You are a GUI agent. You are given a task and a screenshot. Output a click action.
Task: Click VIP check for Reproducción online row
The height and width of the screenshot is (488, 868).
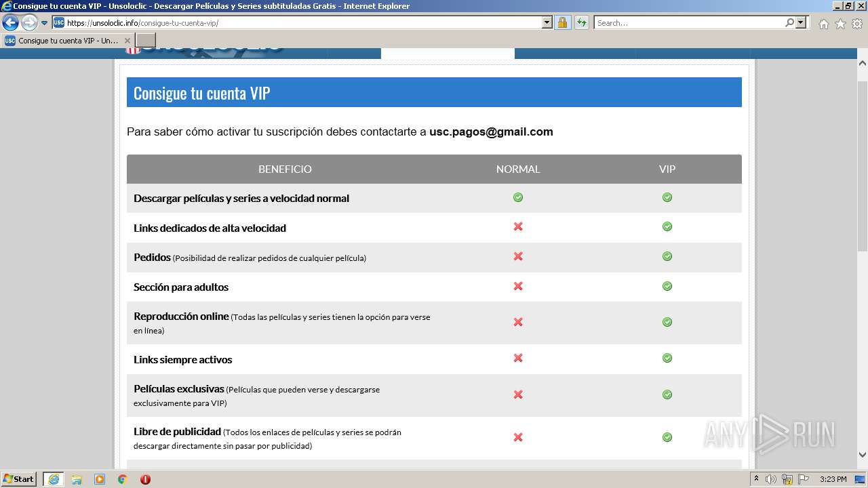point(667,322)
